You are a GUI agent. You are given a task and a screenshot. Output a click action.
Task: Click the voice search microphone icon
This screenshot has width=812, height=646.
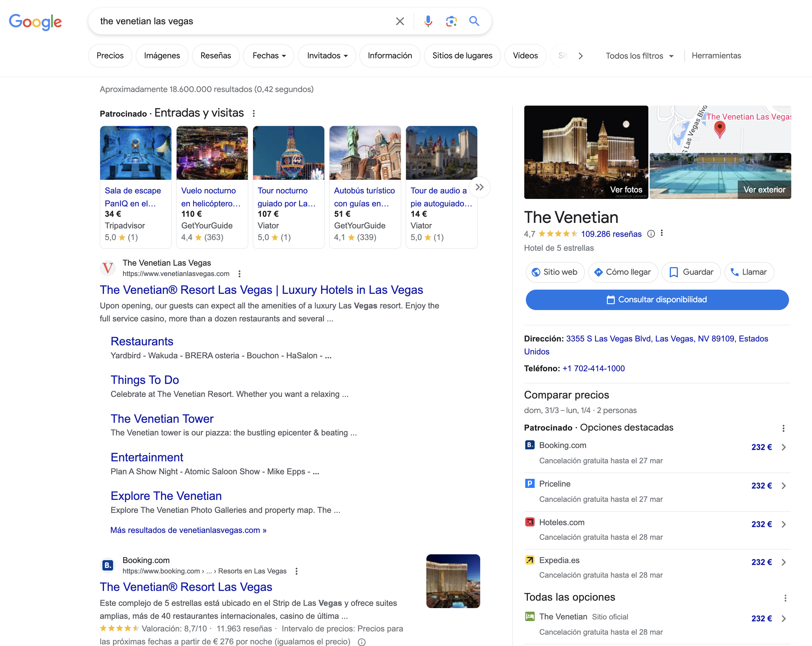428,21
